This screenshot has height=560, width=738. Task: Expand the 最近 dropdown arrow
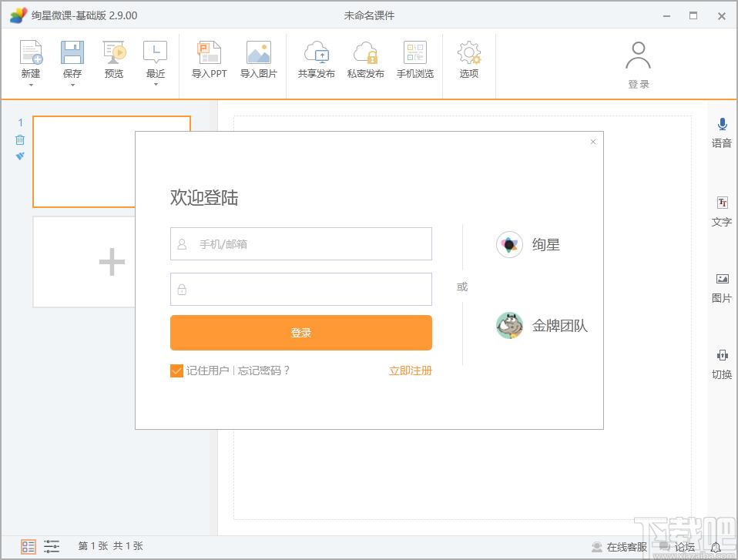coord(156,85)
